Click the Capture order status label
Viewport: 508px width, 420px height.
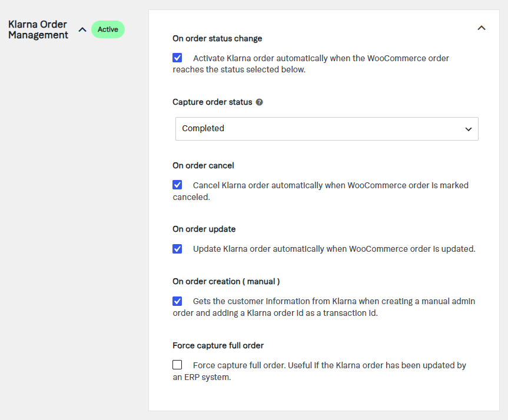213,102
